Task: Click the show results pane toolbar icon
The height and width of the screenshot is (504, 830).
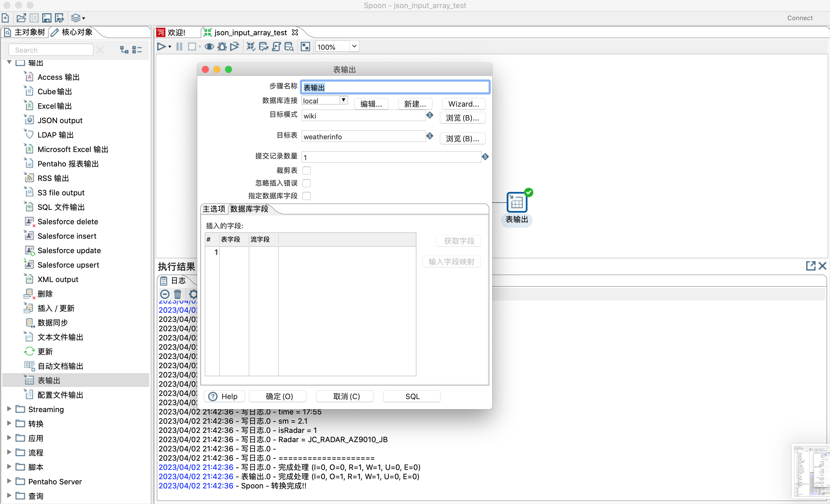Action: [305, 47]
